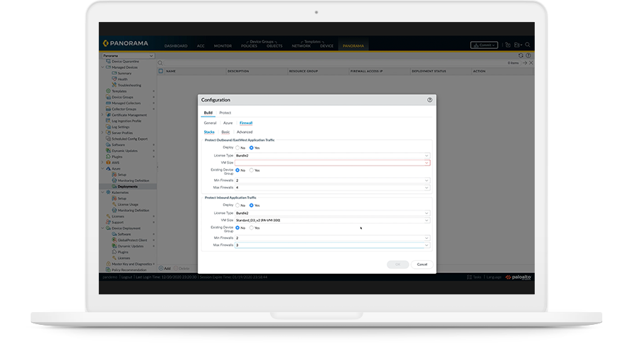The width and height of the screenshot is (630, 364).
Task: Click the Cancel button
Action: 422,264
